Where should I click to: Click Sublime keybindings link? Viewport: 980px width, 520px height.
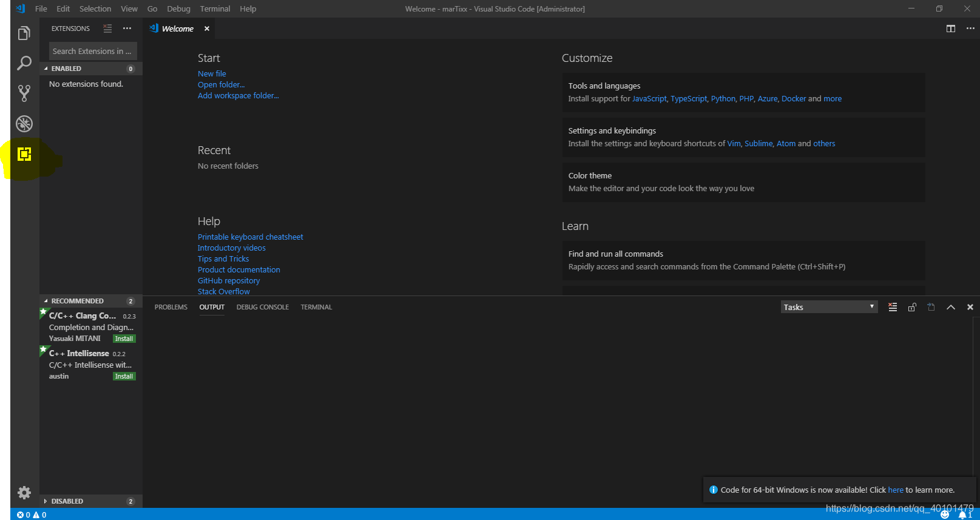coord(759,143)
